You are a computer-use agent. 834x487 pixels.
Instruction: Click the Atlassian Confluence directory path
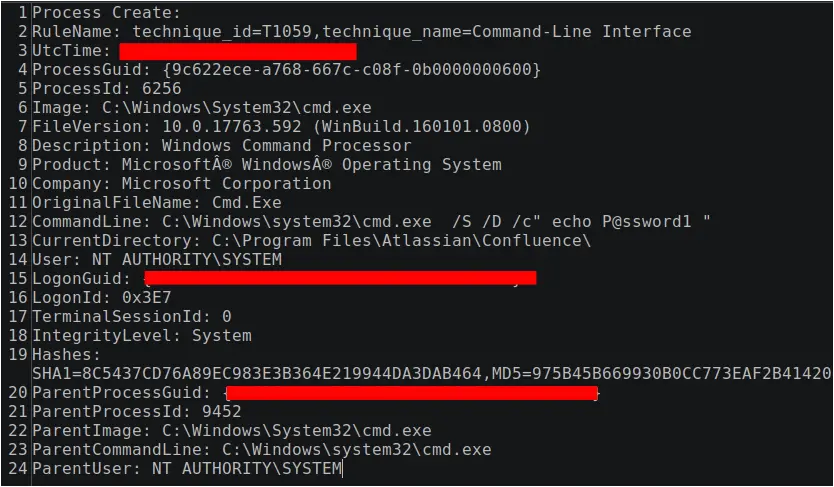(401, 241)
